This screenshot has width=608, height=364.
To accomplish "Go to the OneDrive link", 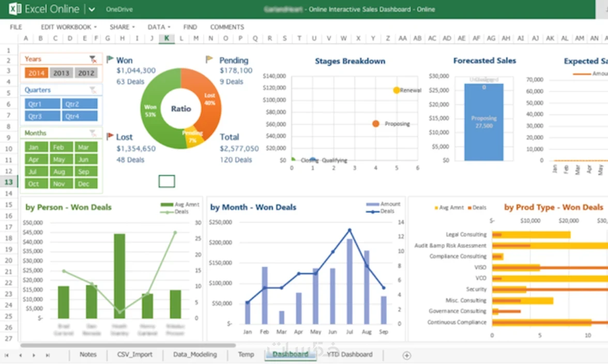I will coord(119,9).
